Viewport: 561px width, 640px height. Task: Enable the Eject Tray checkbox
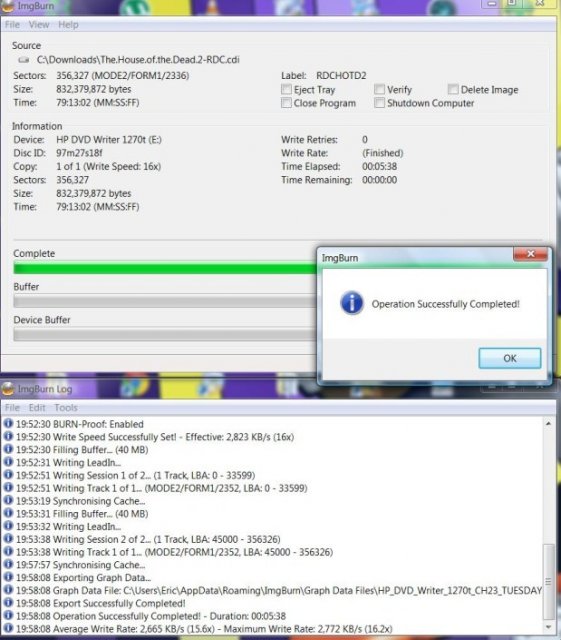tap(286, 89)
